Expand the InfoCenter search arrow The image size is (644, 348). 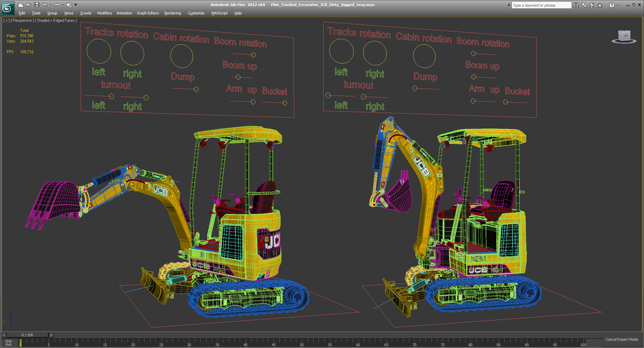coord(509,5)
